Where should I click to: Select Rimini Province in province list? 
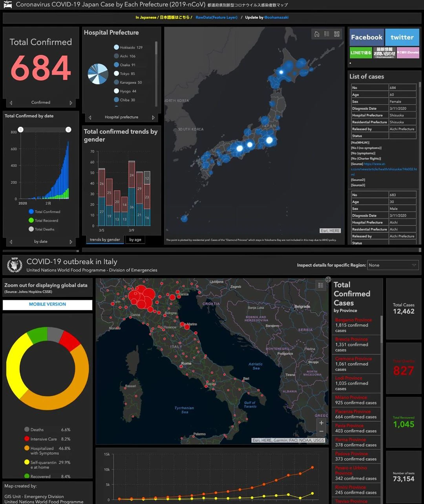356,490
